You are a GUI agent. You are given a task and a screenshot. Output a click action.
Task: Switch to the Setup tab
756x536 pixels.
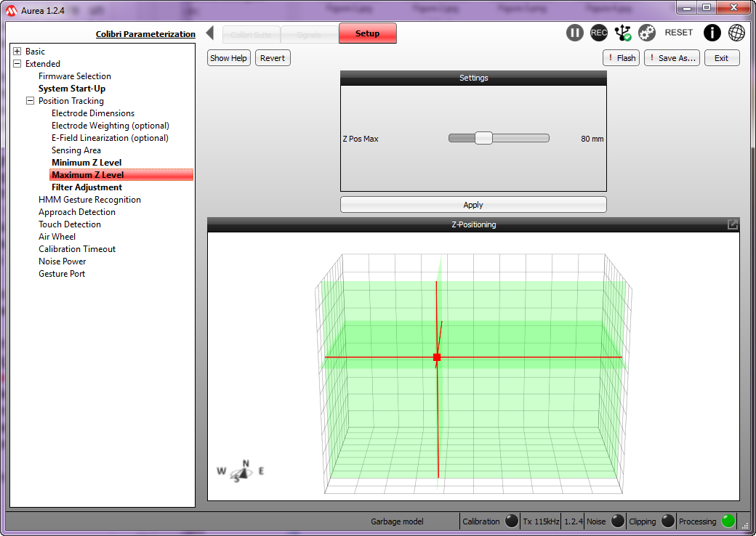pyautogui.click(x=367, y=33)
